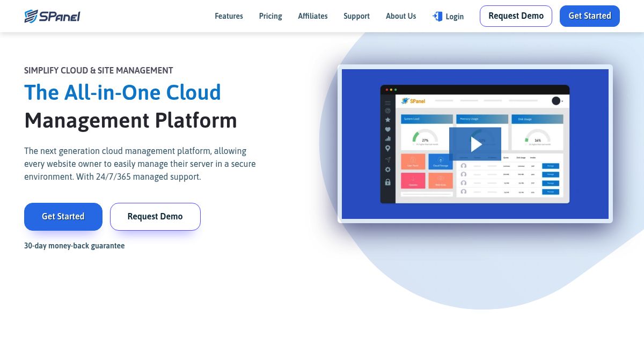Go to the Support page

356,16
